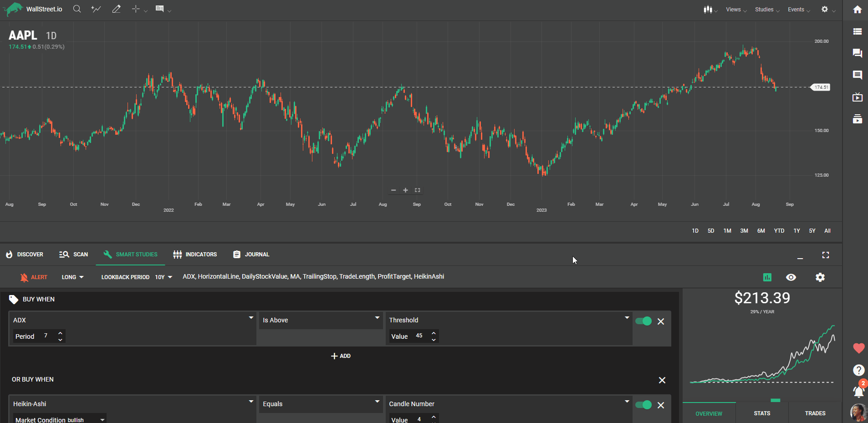Toggle study visibility eye icon
The height and width of the screenshot is (423, 868).
(x=791, y=277)
